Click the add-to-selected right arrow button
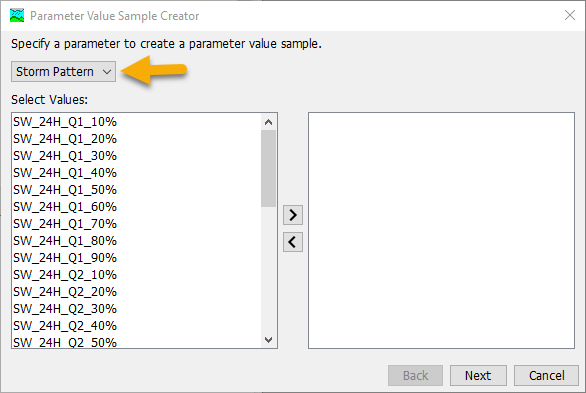 pyautogui.click(x=293, y=215)
